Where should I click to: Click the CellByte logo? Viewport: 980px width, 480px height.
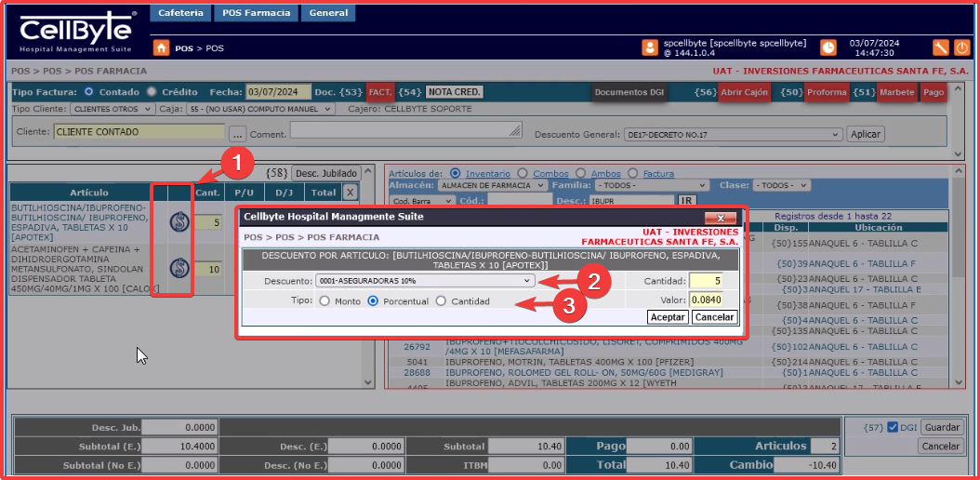[77, 30]
